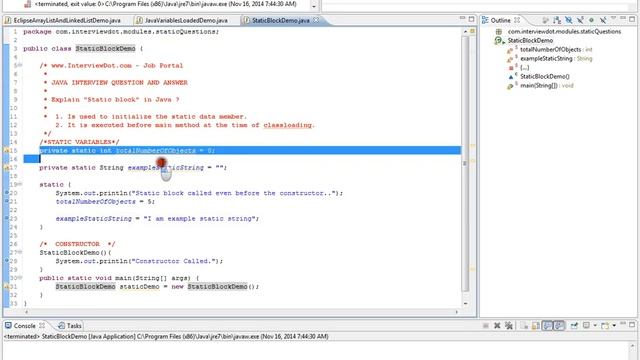
Task: Open the dropdown arrow beside the terminated javaw.exe entry
Action: pos(313,6)
